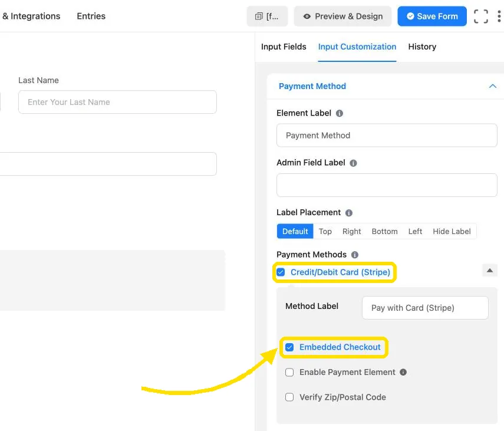Click the info icon beside Payment Methods
This screenshot has width=504, height=431.
coord(354,255)
